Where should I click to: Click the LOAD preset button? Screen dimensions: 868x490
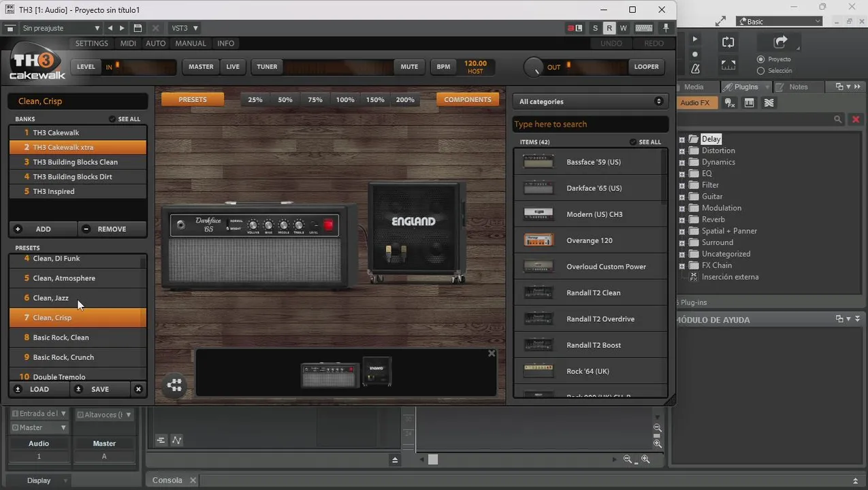pos(39,389)
